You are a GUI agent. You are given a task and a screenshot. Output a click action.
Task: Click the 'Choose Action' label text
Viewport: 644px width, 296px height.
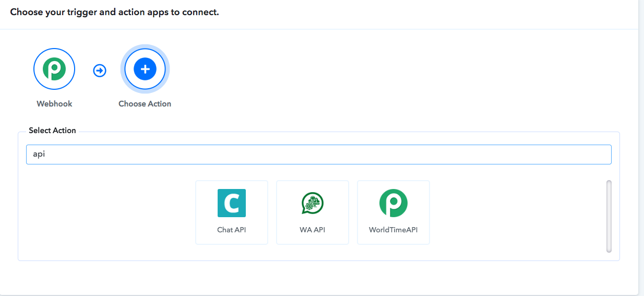[x=145, y=104]
